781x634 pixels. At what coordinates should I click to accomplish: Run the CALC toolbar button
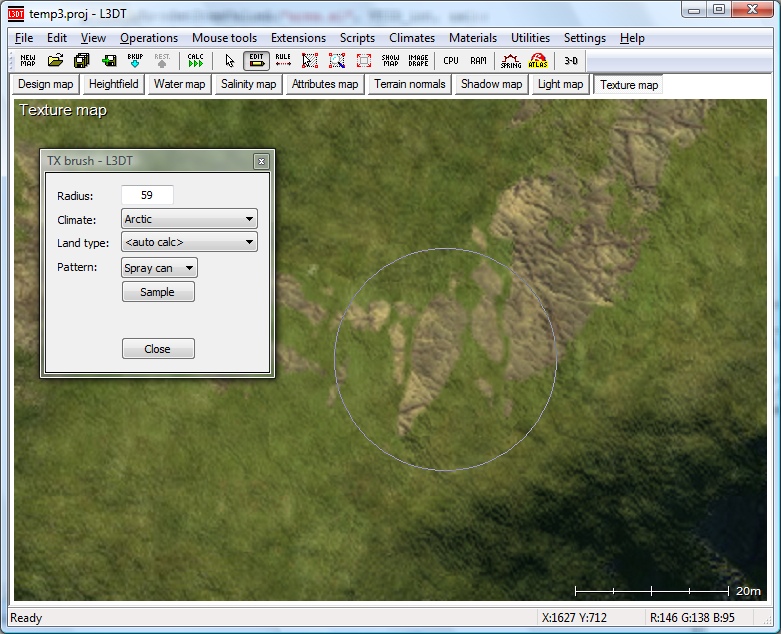click(x=195, y=61)
